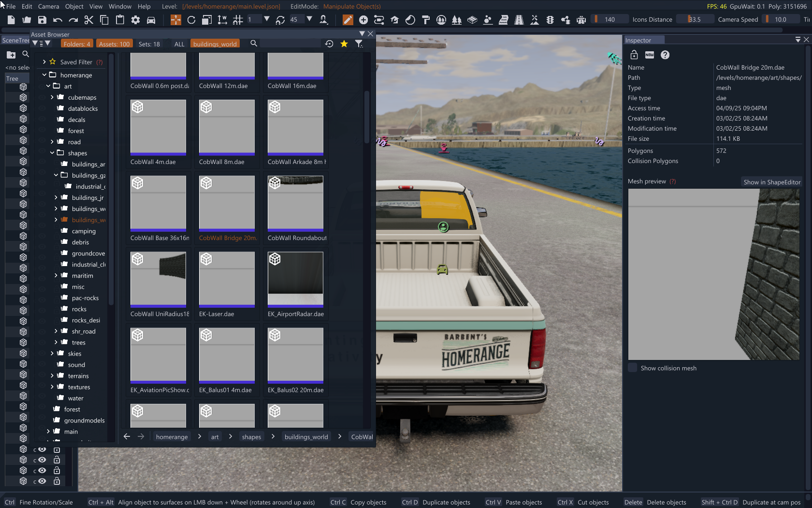This screenshot has width=812, height=508.
Task: Expand the terrains folder in tree
Action: coord(52,375)
